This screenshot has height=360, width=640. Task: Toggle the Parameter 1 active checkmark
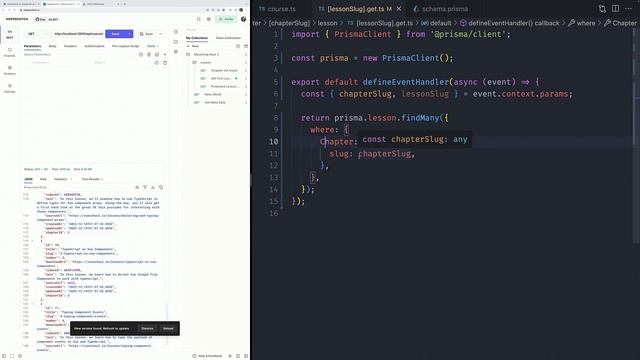click(x=156, y=63)
